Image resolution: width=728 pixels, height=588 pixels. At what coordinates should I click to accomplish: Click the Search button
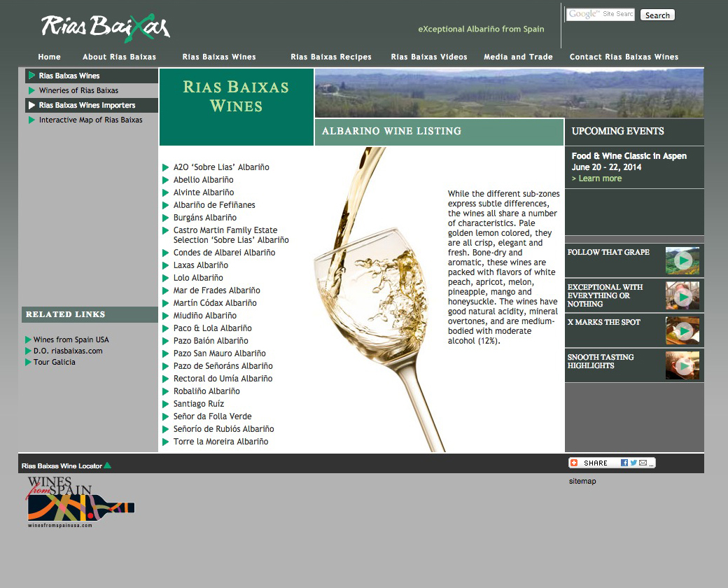657,15
